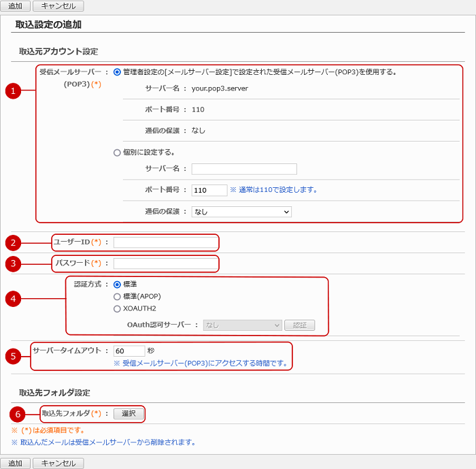Image resolution: width=476 pixels, height=469 pixels.
Task: Click red callout marker number 6
Action: 18,414
